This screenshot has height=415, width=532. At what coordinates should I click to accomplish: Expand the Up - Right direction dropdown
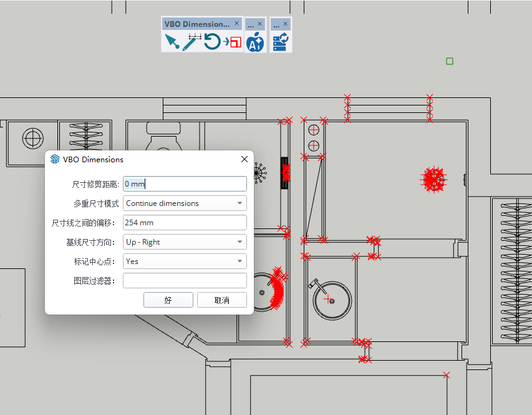tap(185, 242)
